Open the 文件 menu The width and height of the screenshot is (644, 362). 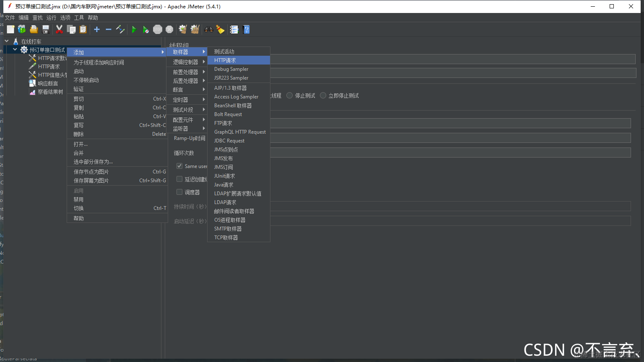10,18
